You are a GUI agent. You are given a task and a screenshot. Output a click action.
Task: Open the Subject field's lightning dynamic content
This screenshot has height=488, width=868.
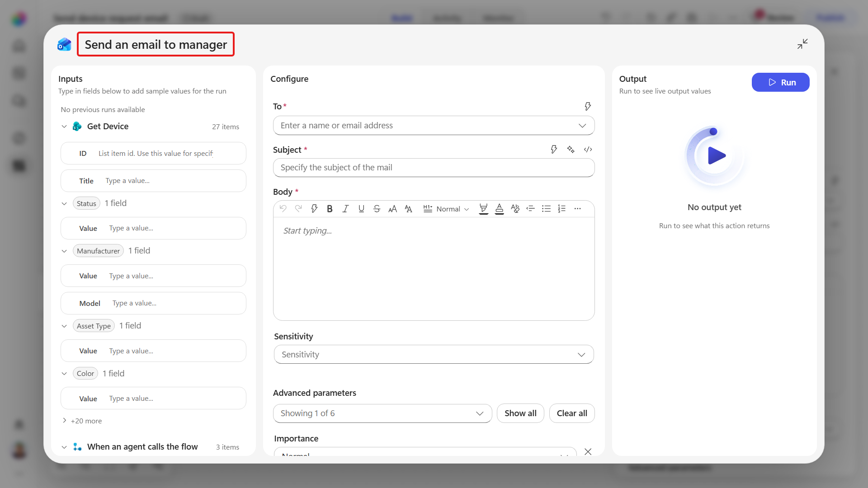click(554, 149)
